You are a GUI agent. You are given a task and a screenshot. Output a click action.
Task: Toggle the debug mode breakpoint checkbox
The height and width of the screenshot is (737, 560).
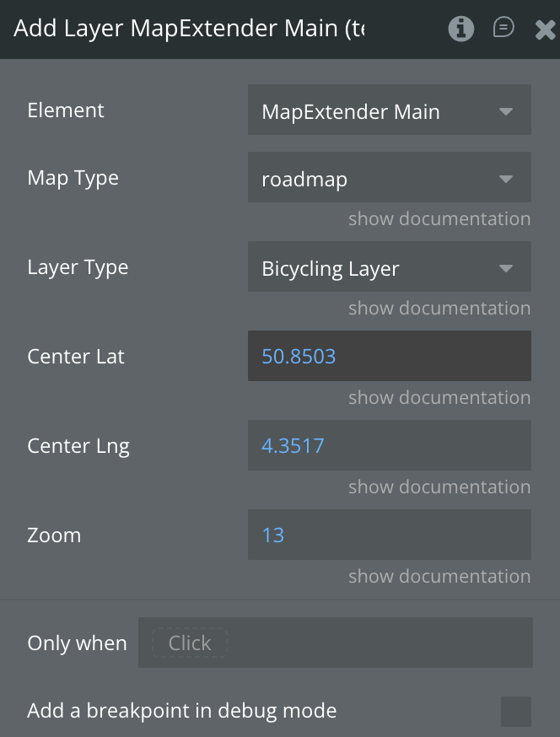tap(515, 711)
